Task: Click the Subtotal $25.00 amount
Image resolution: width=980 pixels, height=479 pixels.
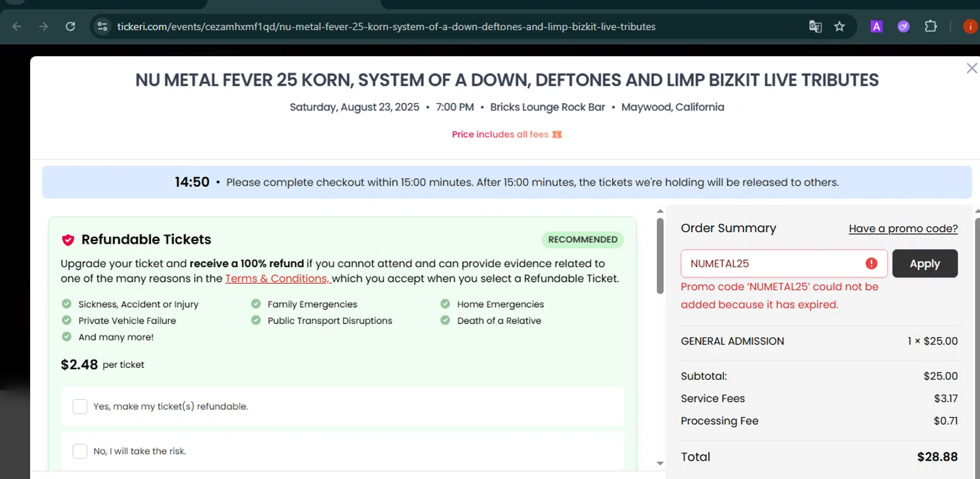Action: 941,376
